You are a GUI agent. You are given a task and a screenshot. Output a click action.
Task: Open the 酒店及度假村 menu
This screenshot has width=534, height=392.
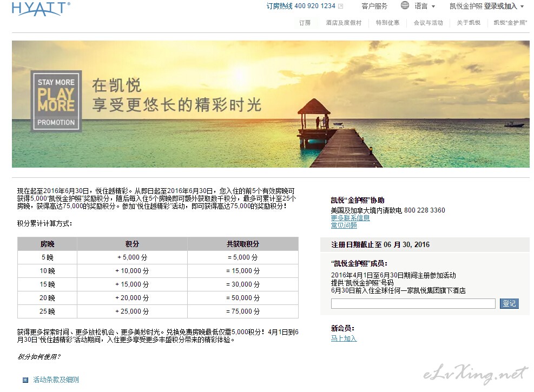tap(343, 23)
